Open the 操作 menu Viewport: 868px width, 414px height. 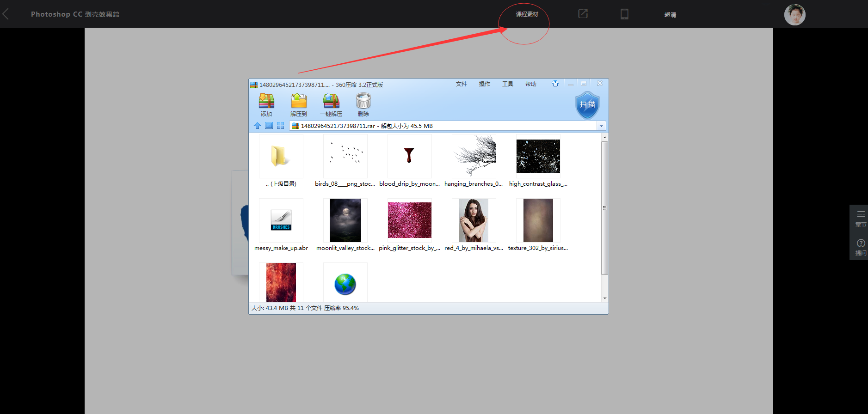click(x=485, y=84)
